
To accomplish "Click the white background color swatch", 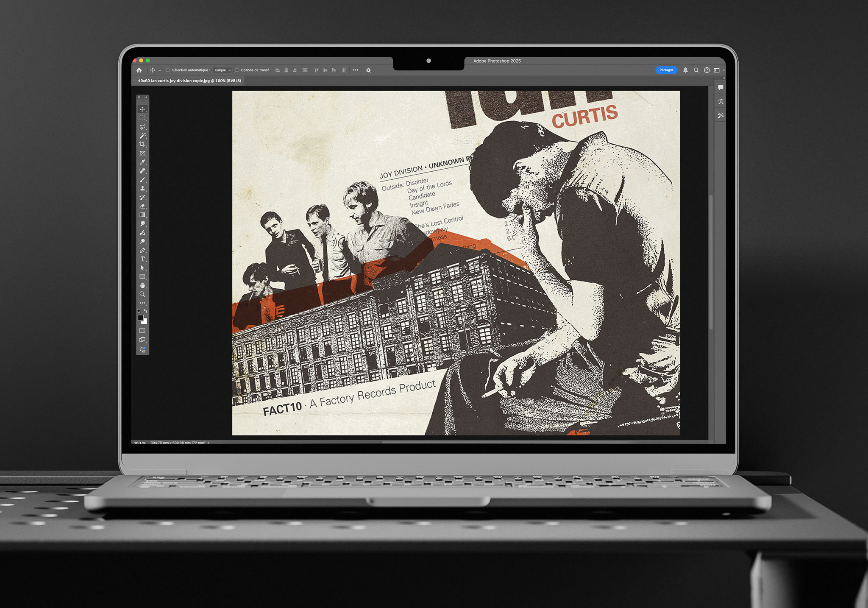I will pos(145,322).
